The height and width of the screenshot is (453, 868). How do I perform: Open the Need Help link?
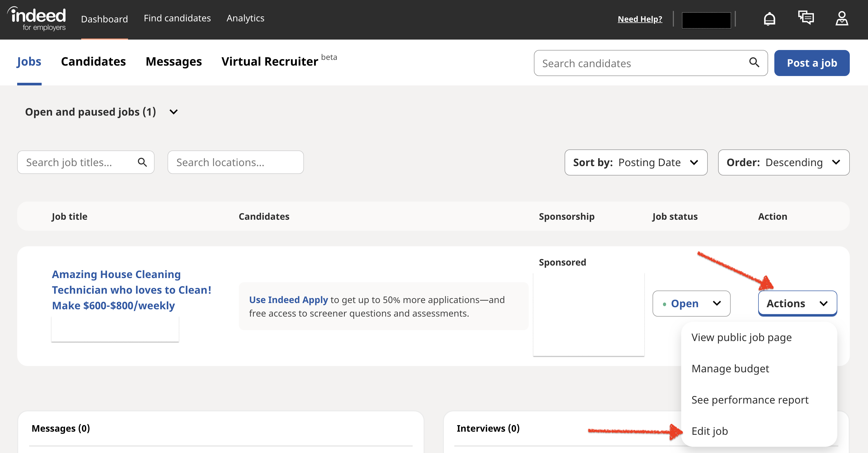640,19
